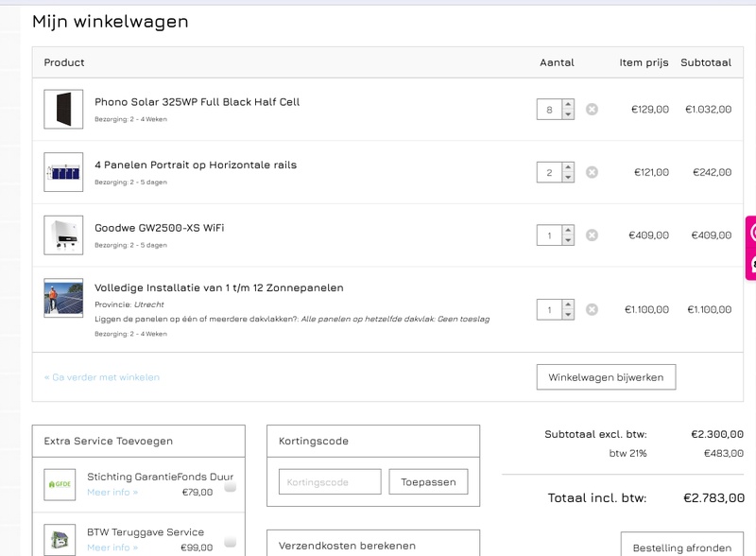Click the Winkelwagen bijwerken button

point(606,376)
